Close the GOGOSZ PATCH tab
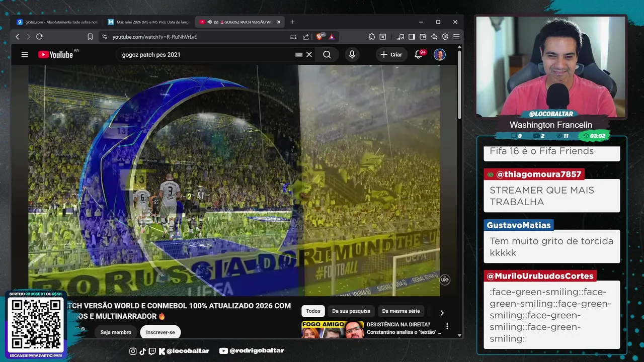Screen dimensions: 644x362 [x=279, y=22]
